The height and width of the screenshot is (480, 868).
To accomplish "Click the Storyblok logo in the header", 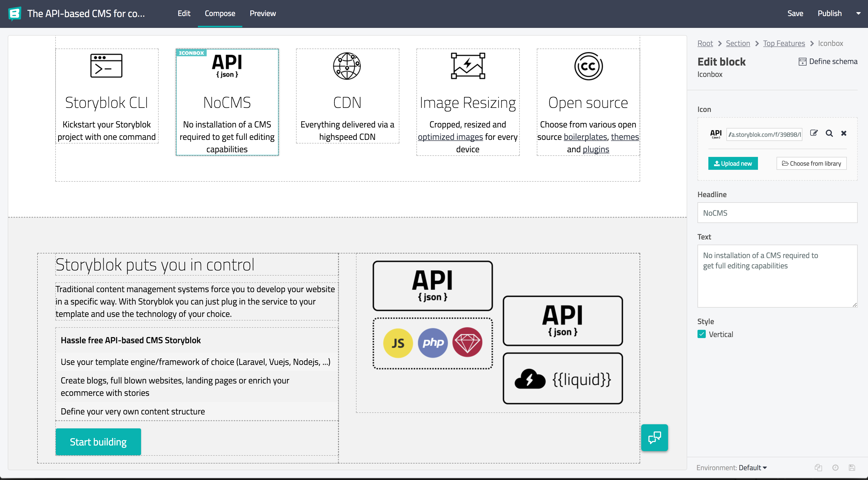I will 14,13.
